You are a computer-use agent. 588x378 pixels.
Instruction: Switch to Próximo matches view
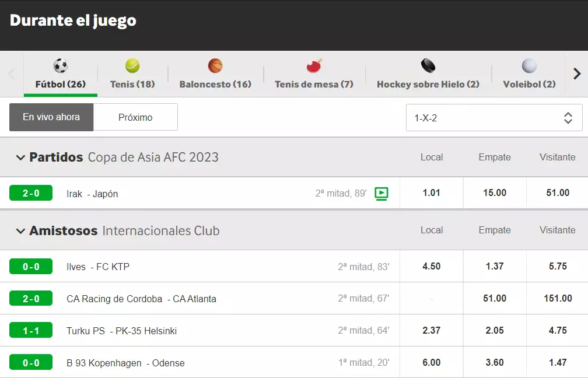click(135, 117)
